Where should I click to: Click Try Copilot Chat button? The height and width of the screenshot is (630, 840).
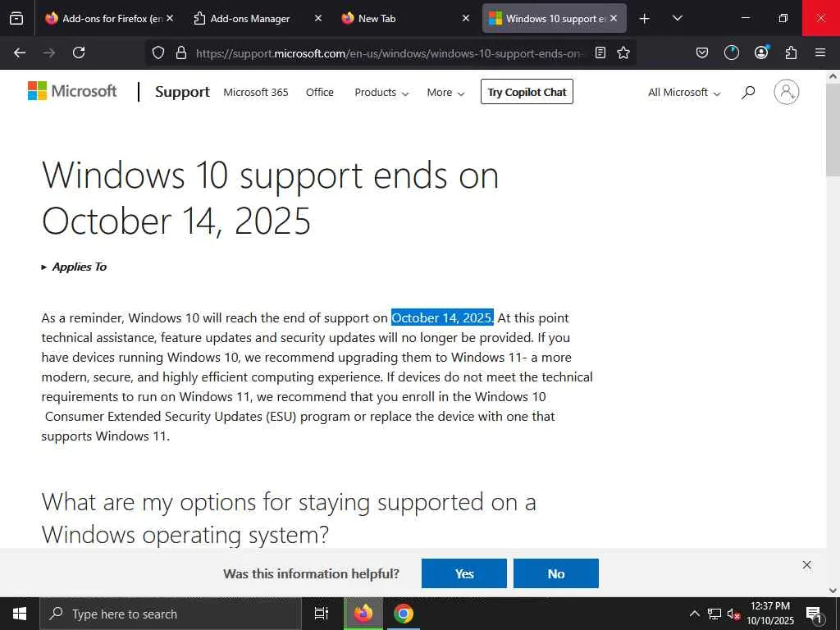point(527,92)
